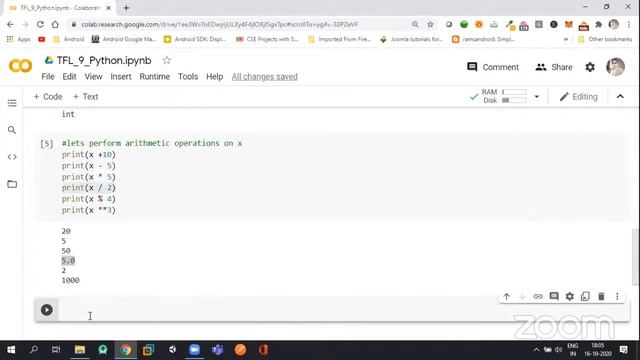The height and width of the screenshot is (360, 640).
Task: Open Task View on the taskbar
Action: click(56, 350)
